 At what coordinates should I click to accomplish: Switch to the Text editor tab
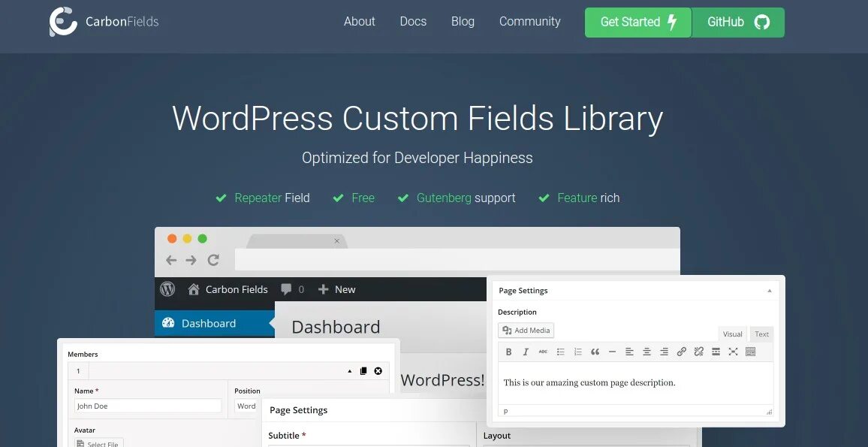[761, 334]
